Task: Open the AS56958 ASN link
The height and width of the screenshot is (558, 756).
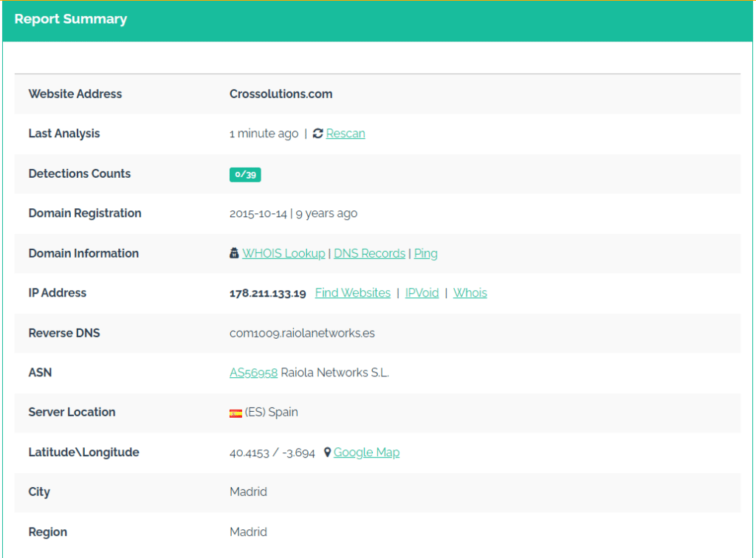Action: click(253, 373)
